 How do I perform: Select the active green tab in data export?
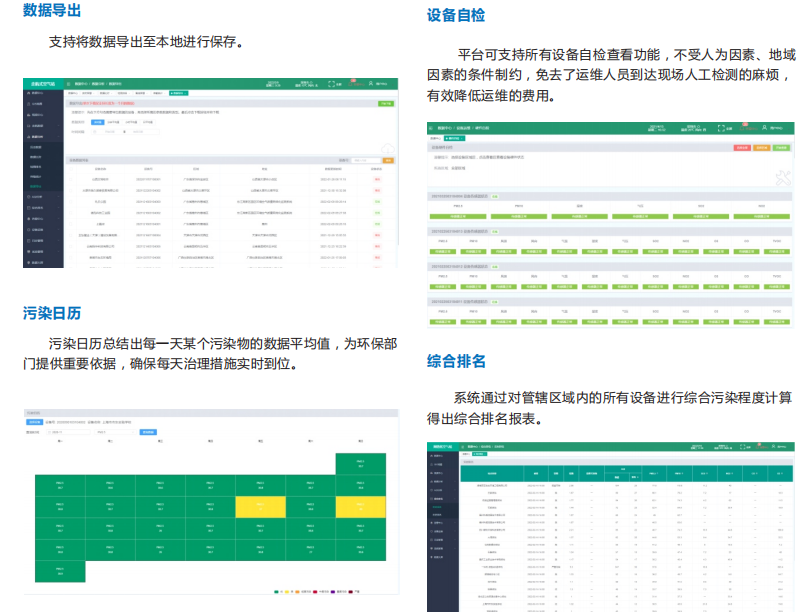point(180,93)
